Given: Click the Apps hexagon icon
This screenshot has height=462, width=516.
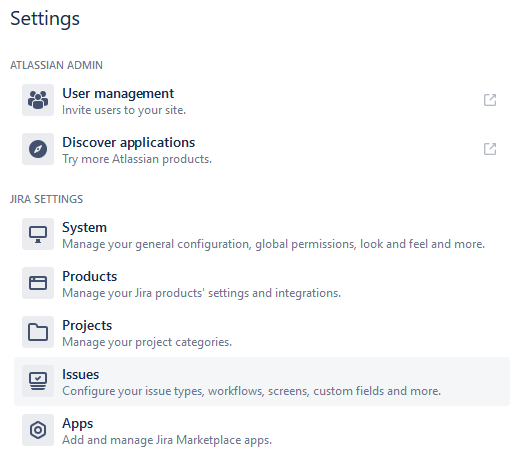Looking at the screenshot, I should tap(38, 430).
